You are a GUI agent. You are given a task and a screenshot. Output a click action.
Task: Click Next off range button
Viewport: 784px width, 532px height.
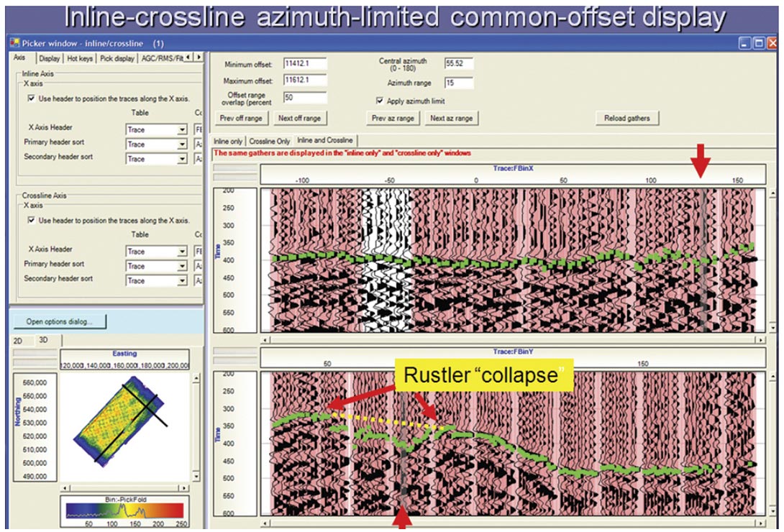click(299, 119)
